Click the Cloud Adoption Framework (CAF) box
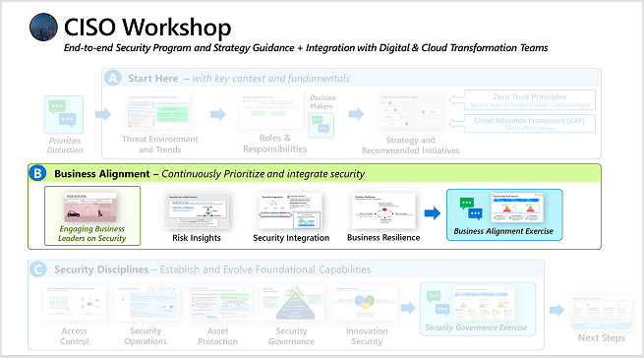Screen dimensions: 644x358 529,123
